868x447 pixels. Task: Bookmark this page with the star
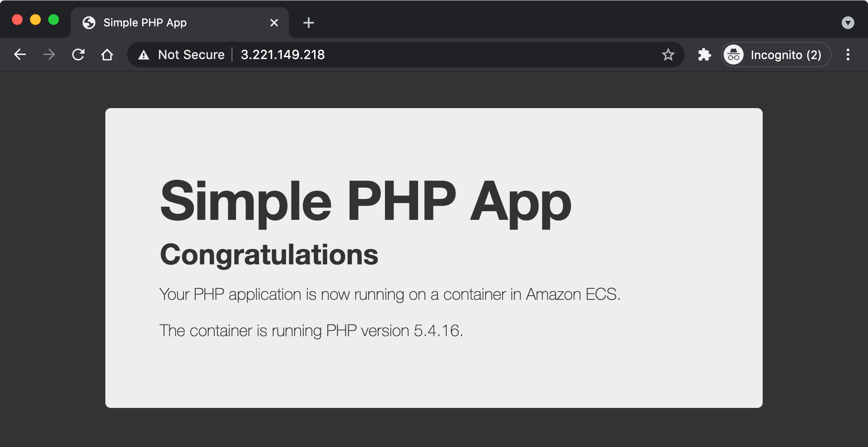click(668, 55)
